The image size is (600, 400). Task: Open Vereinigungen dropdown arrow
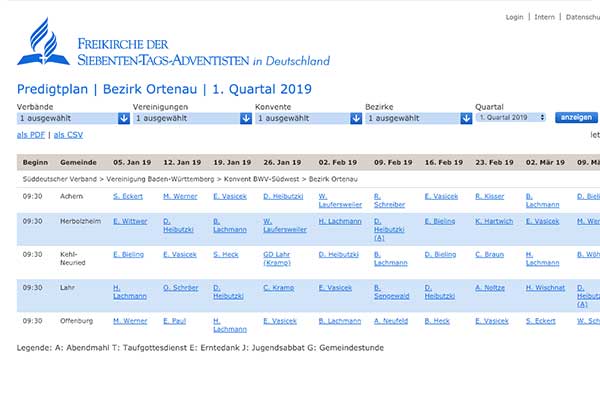click(x=246, y=118)
